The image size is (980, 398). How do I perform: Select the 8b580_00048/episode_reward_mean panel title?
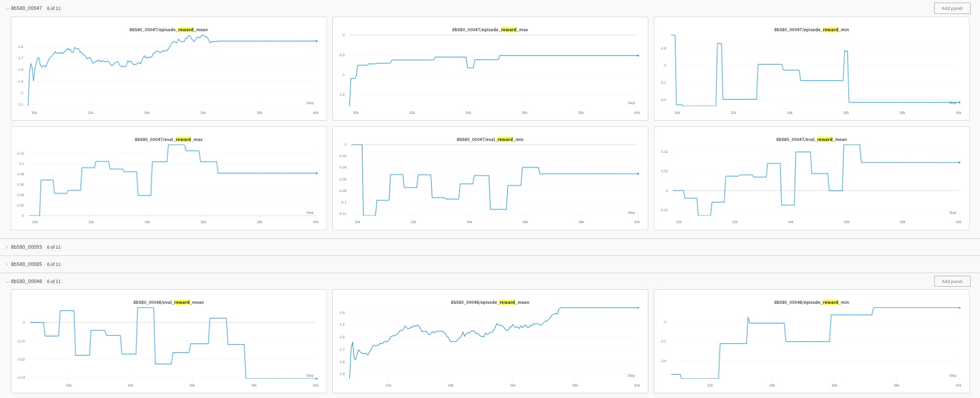(x=489, y=302)
